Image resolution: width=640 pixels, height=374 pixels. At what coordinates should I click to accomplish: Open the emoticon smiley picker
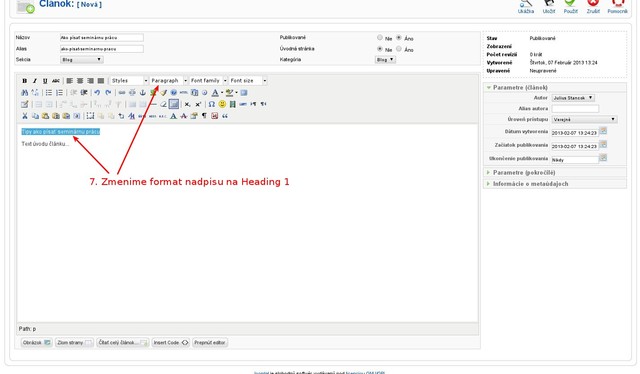tap(222, 104)
